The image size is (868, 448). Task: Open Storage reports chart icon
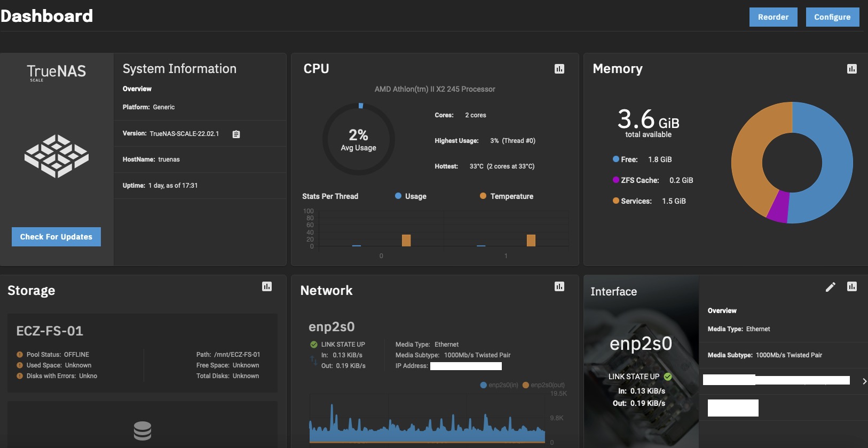point(267,286)
